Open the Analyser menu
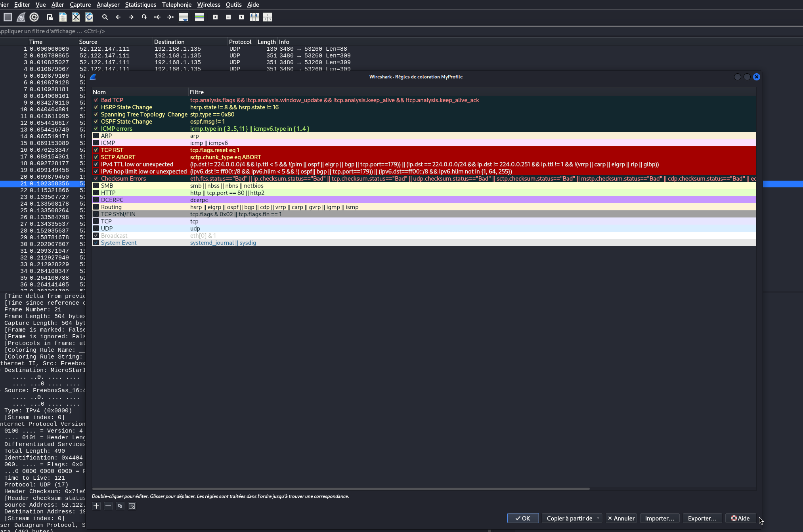 108,5
